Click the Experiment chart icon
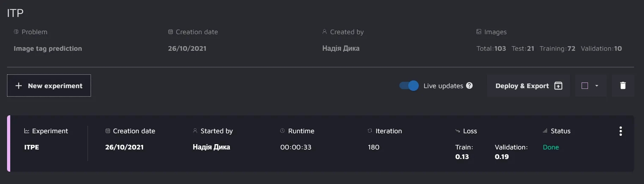Image resolution: width=644 pixels, height=184 pixels. (x=26, y=131)
